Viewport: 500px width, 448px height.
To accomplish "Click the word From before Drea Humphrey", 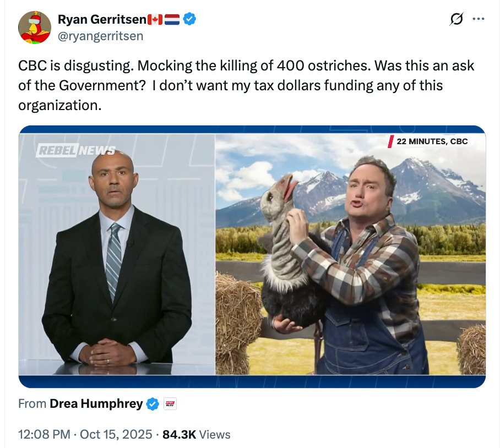I will (32, 404).
